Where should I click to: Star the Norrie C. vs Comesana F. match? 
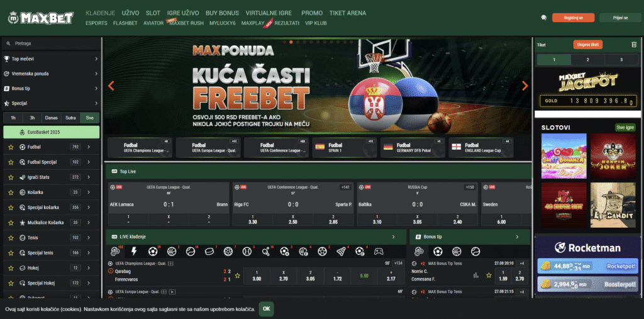(x=489, y=276)
